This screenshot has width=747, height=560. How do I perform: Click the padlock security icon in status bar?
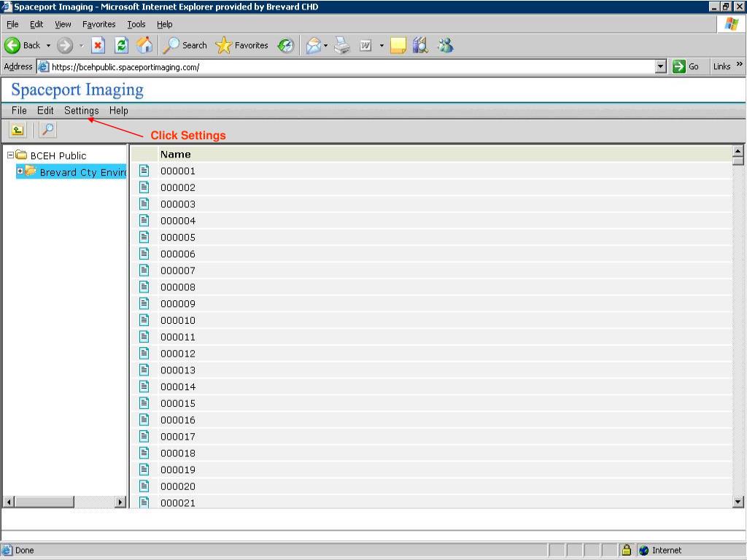627,550
